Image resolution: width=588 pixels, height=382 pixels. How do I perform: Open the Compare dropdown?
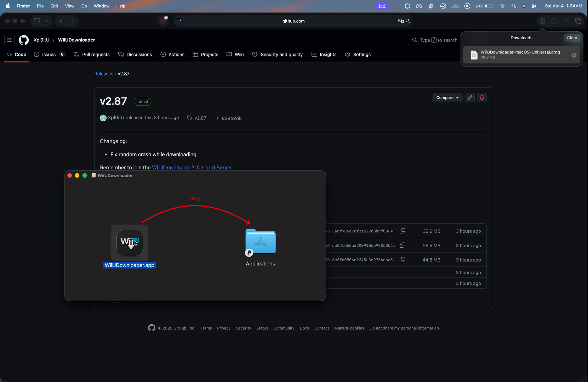[x=447, y=97]
